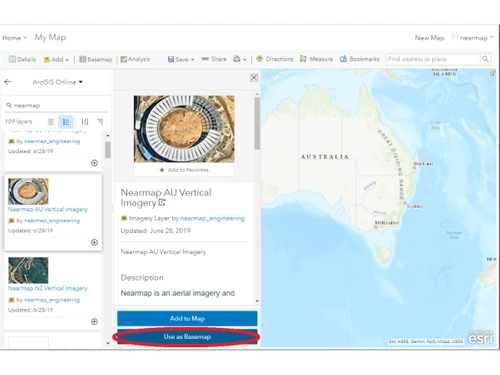Viewport: 500px width, 375px height.
Task: Close the layer details panel
Action: 254,78
